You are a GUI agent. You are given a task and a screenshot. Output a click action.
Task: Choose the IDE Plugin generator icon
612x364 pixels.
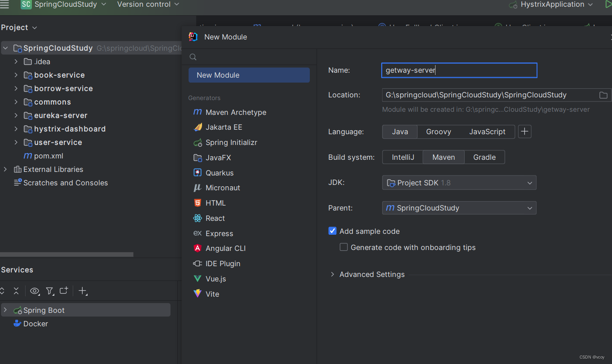(x=198, y=264)
